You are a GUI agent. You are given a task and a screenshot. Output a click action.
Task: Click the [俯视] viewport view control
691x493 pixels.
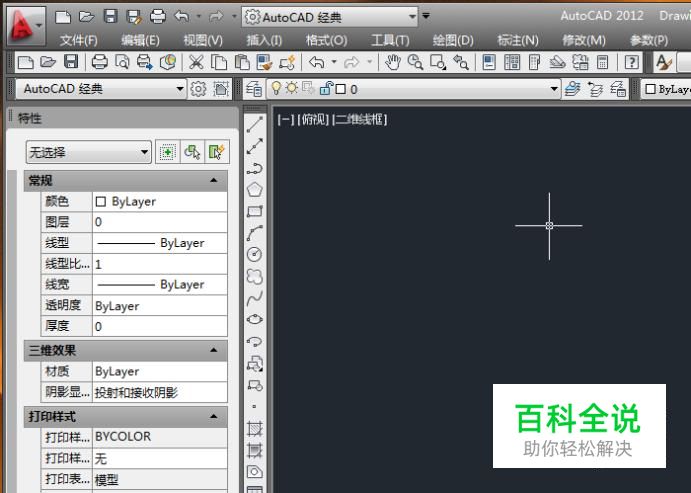313,119
